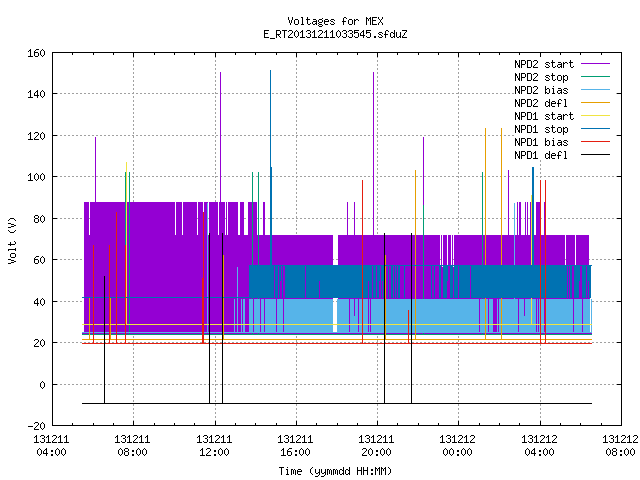
Task: Click the file name E_RT20131211033545.sfduZ
Action: tap(335, 34)
